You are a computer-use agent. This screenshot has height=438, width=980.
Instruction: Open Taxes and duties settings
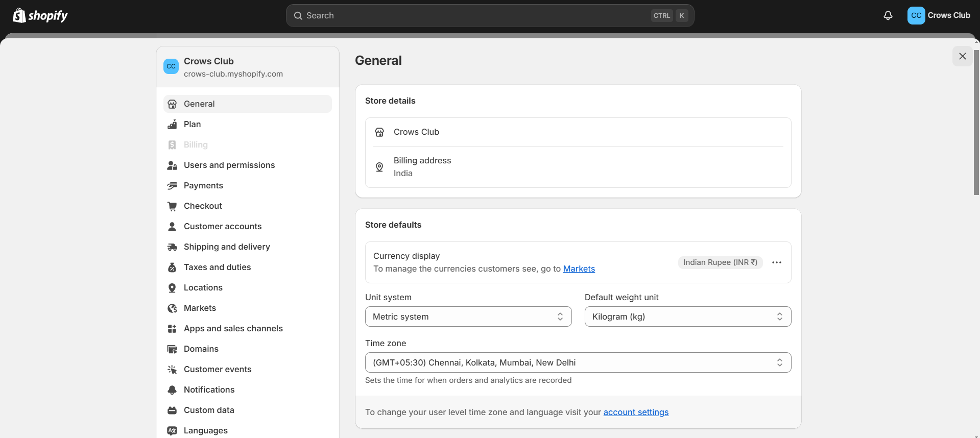point(248,267)
